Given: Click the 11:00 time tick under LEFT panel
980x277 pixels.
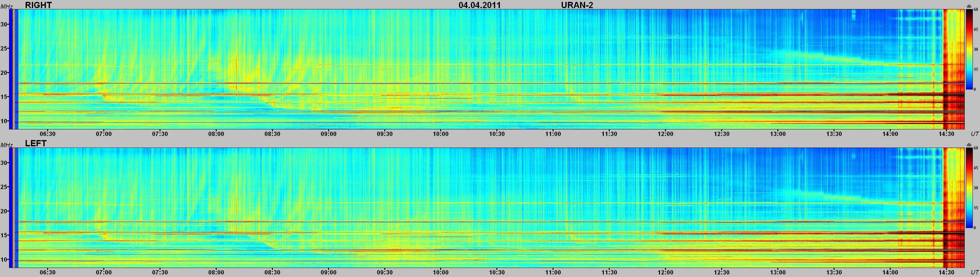Looking at the screenshot, I should 553,272.
